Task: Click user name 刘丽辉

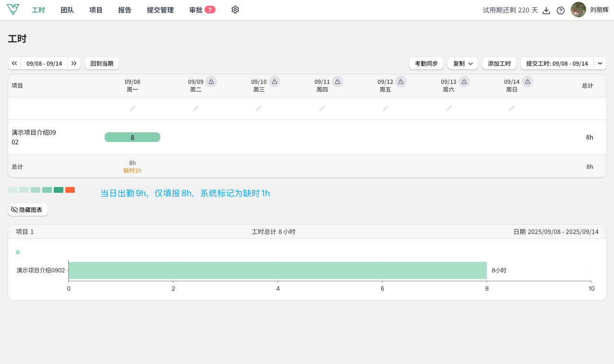Action: 599,10
